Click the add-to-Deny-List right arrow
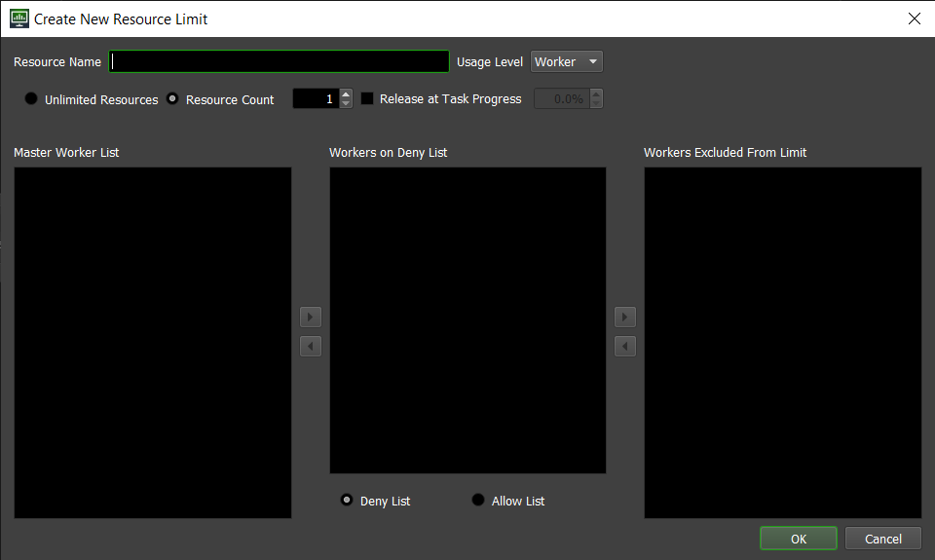 [311, 317]
